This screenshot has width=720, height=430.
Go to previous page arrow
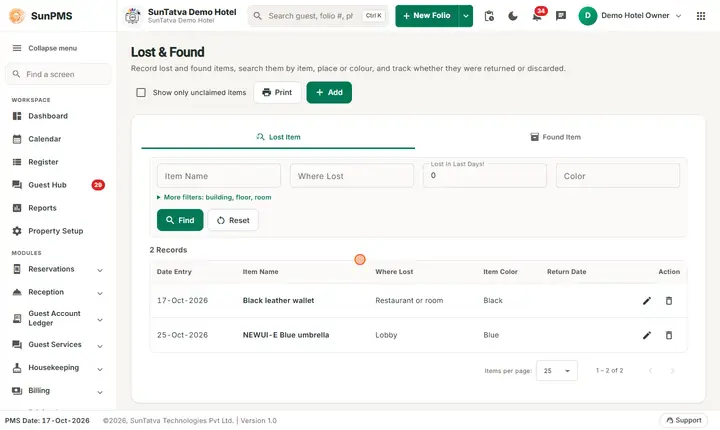650,371
